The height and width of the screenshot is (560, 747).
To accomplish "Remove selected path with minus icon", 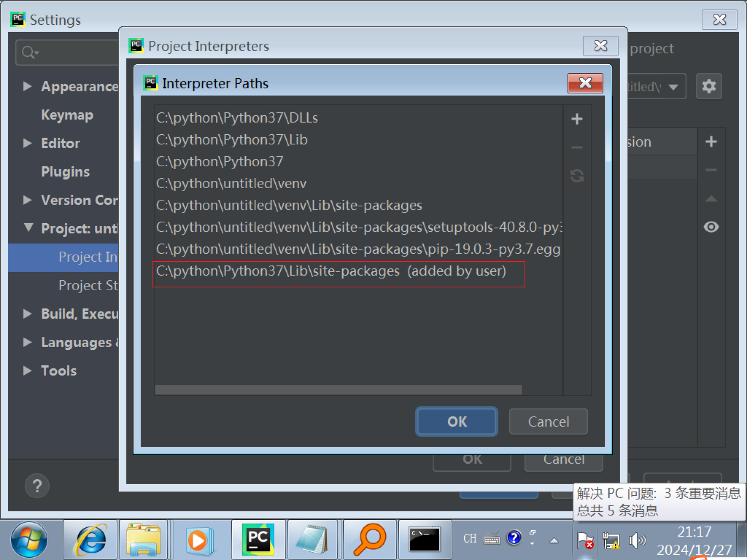I will tap(577, 147).
